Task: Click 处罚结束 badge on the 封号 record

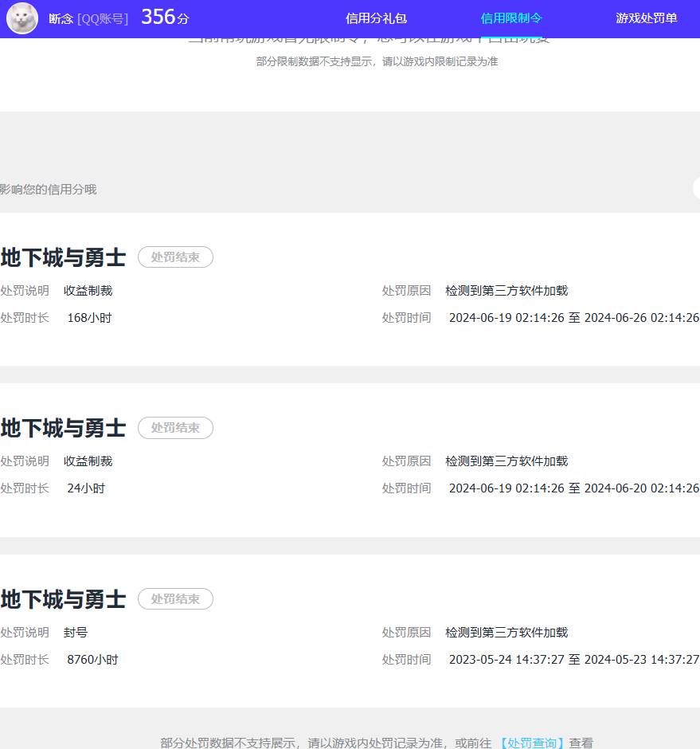Action: (175, 599)
